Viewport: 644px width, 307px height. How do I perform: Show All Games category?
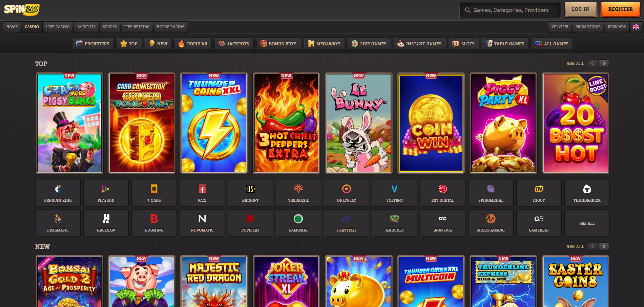click(x=552, y=44)
